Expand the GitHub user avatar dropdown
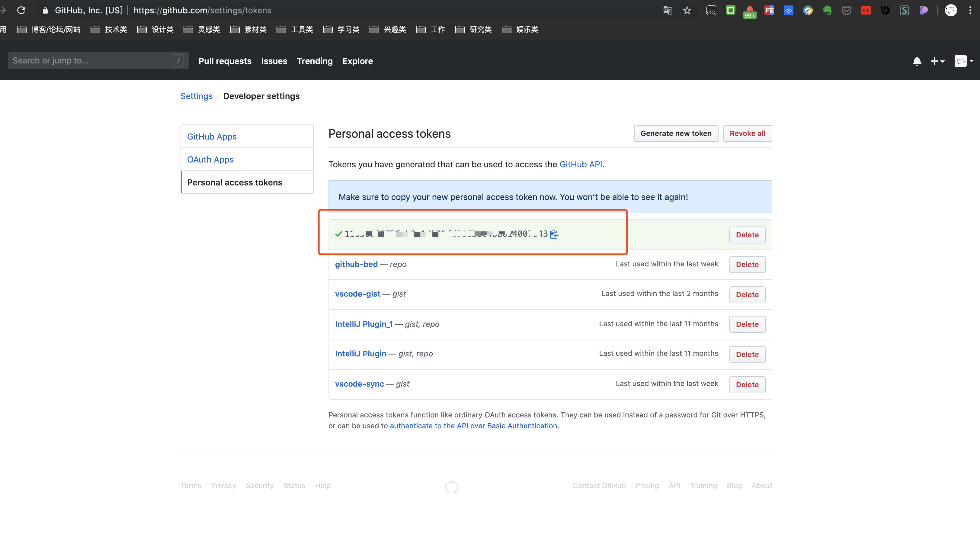The height and width of the screenshot is (534, 980). click(x=964, y=61)
